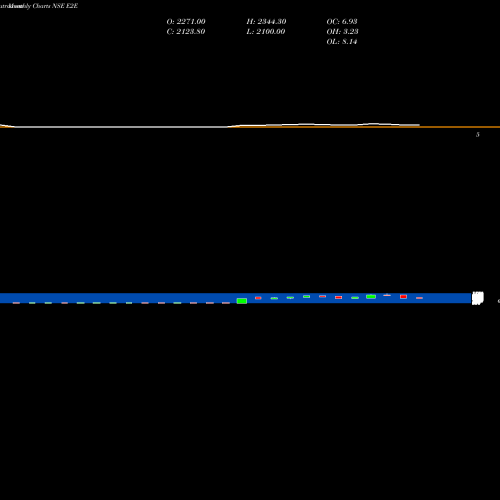Select the OC: 6.93 reading
500x500 pixels.
[342, 22]
